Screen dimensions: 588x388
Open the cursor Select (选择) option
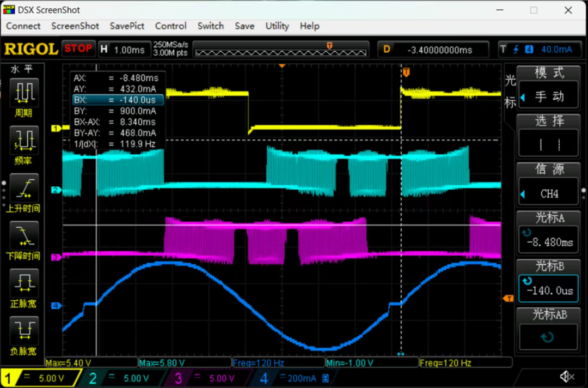pos(549,137)
